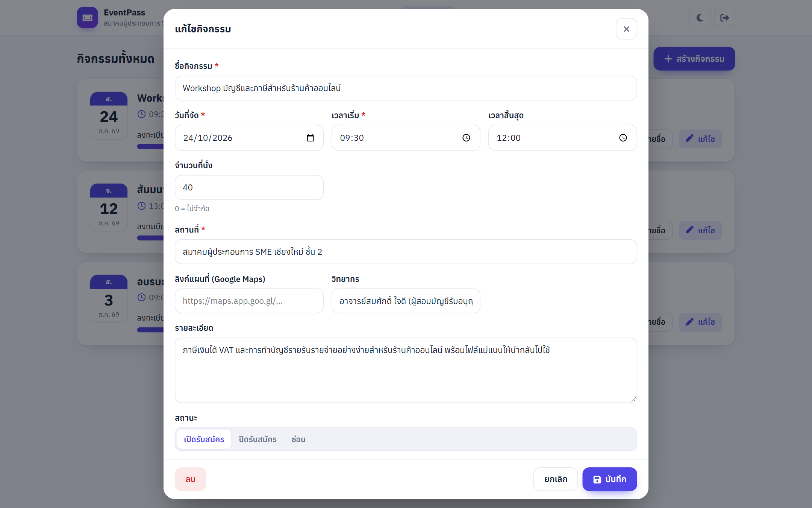The height and width of the screenshot is (508, 812).
Task: Click the dialog title แก้ไขกิจกรรม
Action: (x=203, y=29)
